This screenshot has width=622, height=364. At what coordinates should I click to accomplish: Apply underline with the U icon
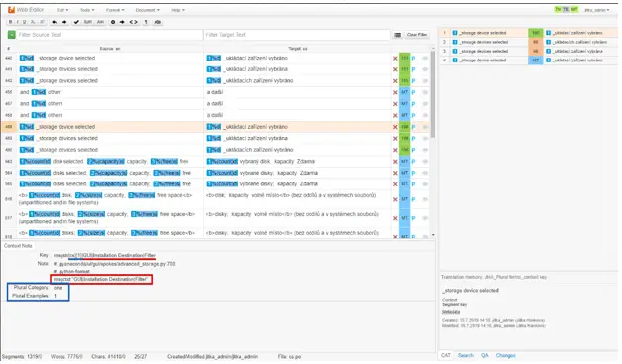tap(25, 22)
